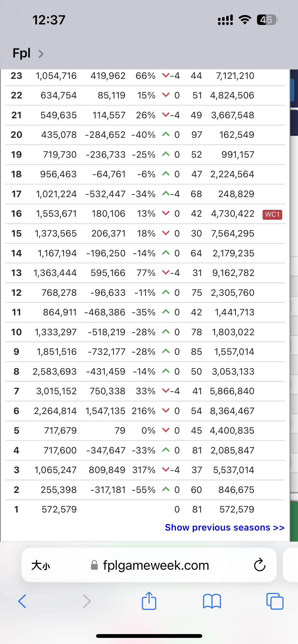Tap the Fpl breadcrumb chevron
This screenshot has width=298, height=644.
[x=41, y=54]
